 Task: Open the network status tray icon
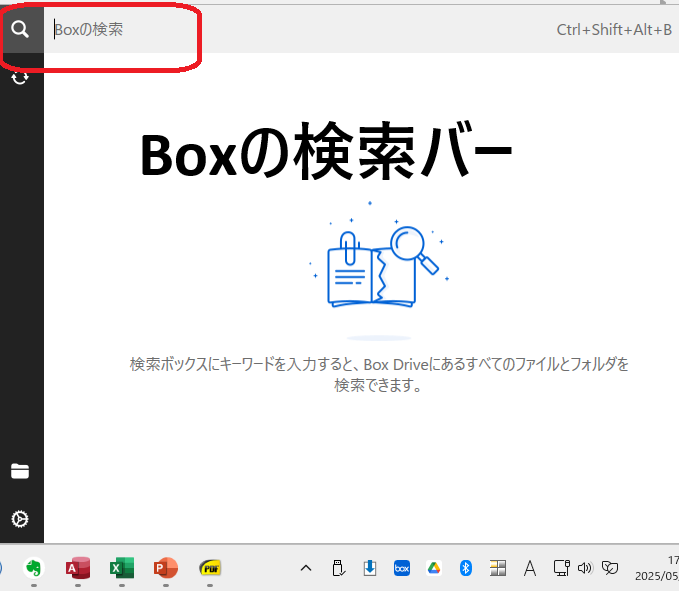(x=561, y=568)
